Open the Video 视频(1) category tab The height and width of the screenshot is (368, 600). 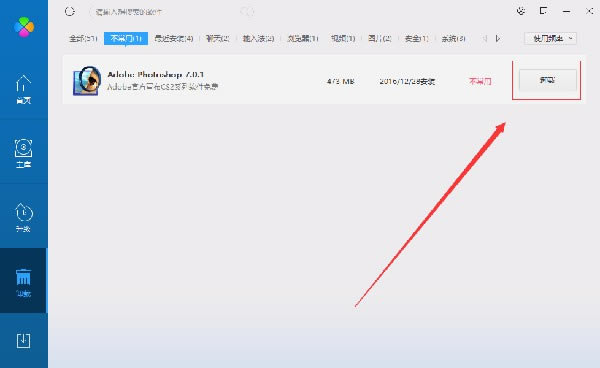pos(343,39)
